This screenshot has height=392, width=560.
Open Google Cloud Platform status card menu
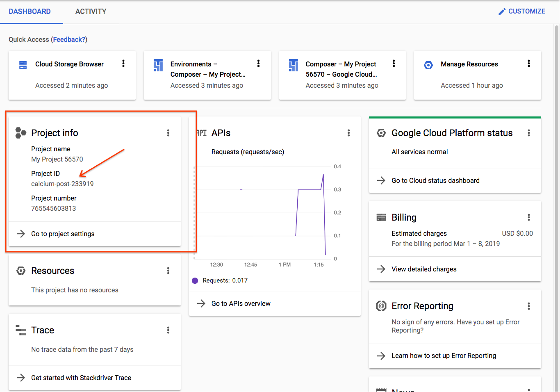click(528, 133)
